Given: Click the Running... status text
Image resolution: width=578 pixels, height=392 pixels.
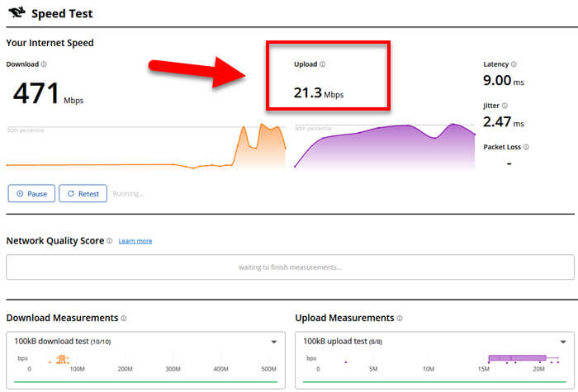Looking at the screenshot, I should pos(128,194).
